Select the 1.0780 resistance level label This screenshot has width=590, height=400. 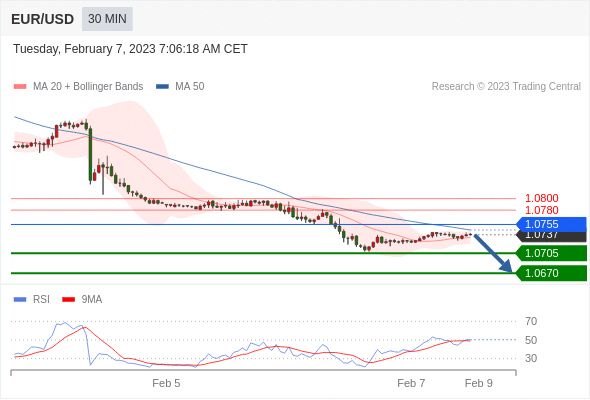[541, 210]
